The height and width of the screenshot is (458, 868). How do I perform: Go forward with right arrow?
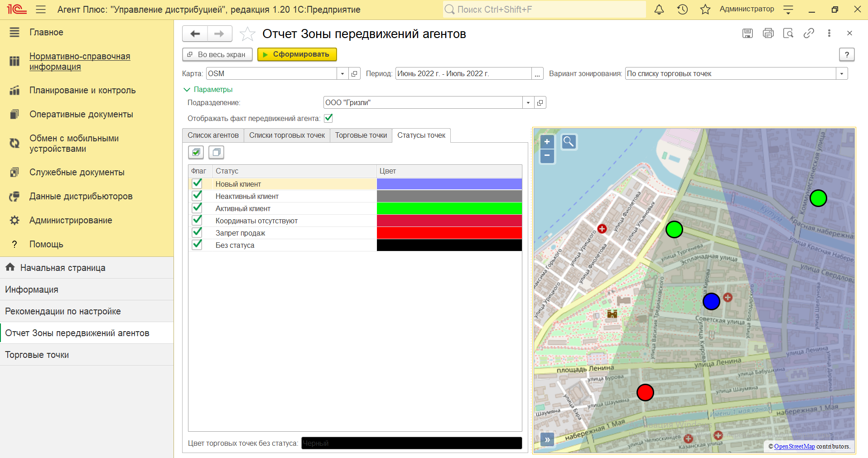click(219, 34)
